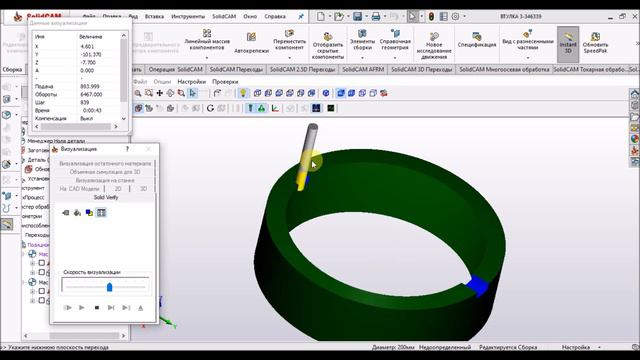Select the rotate view tool
The image size is (640, 360).
click(x=170, y=93)
